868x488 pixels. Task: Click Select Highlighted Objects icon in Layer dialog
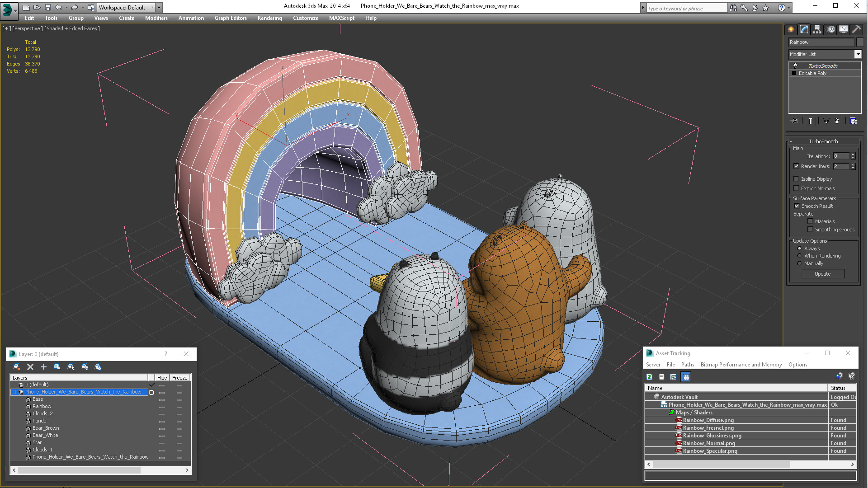point(57,367)
